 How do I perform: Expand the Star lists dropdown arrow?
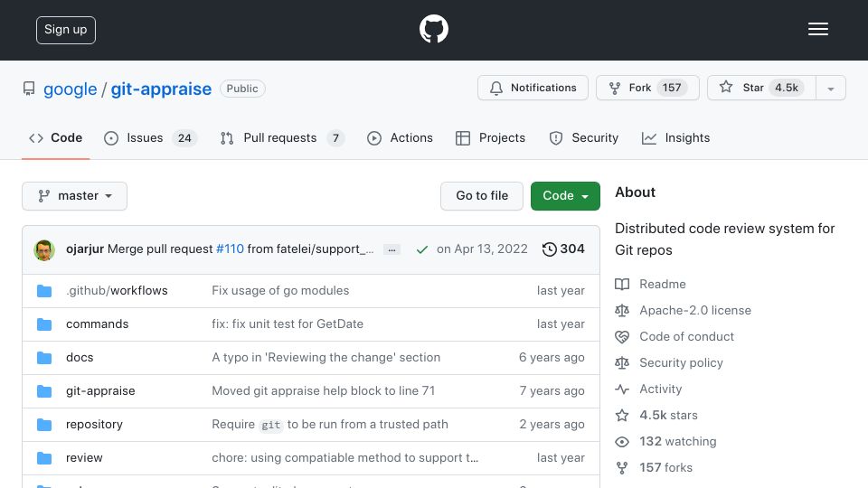click(x=830, y=88)
